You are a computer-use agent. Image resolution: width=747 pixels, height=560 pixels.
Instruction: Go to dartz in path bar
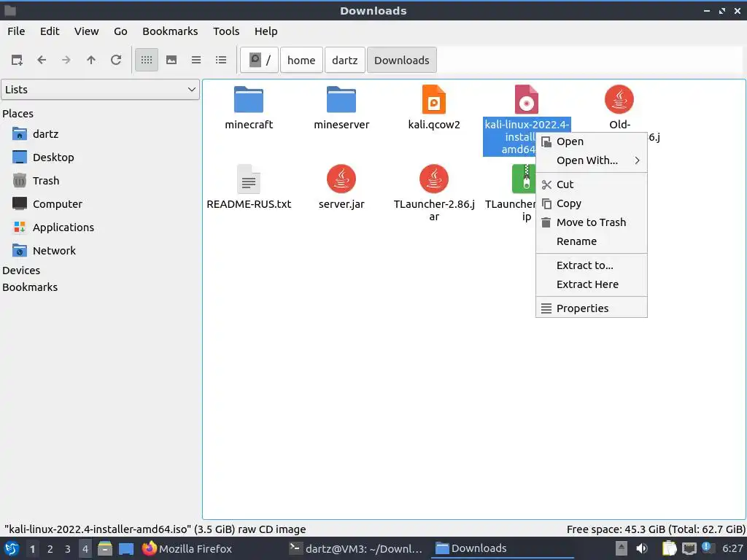pos(345,60)
